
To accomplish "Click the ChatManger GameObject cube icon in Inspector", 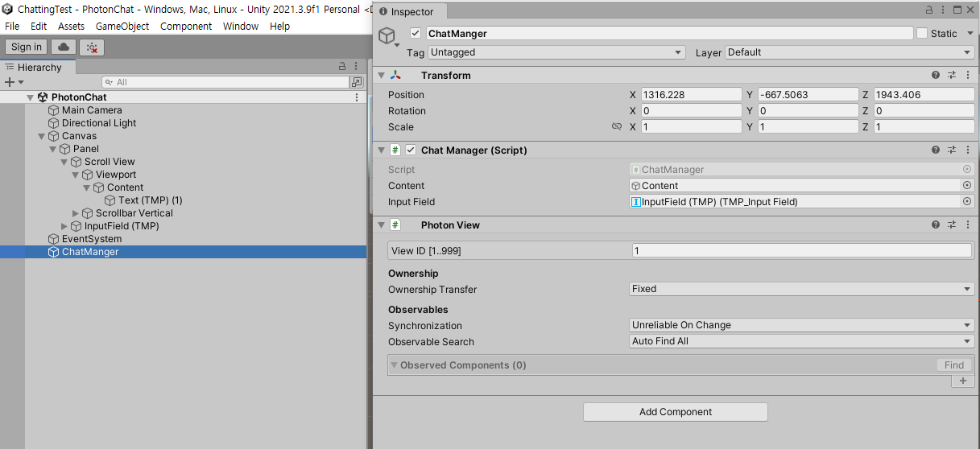I will point(388,36).
